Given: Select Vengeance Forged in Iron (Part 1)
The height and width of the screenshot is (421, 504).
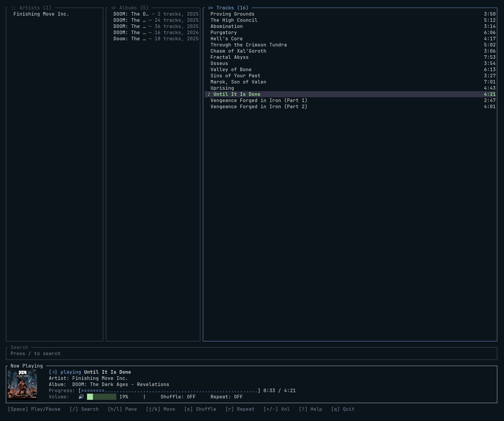Looking at the screenshot, I should (x=350, y=101).
